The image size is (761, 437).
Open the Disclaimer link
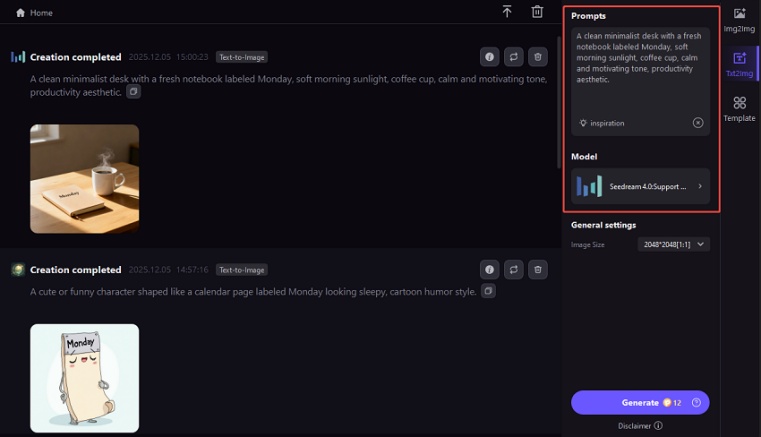tap(640, 426)
